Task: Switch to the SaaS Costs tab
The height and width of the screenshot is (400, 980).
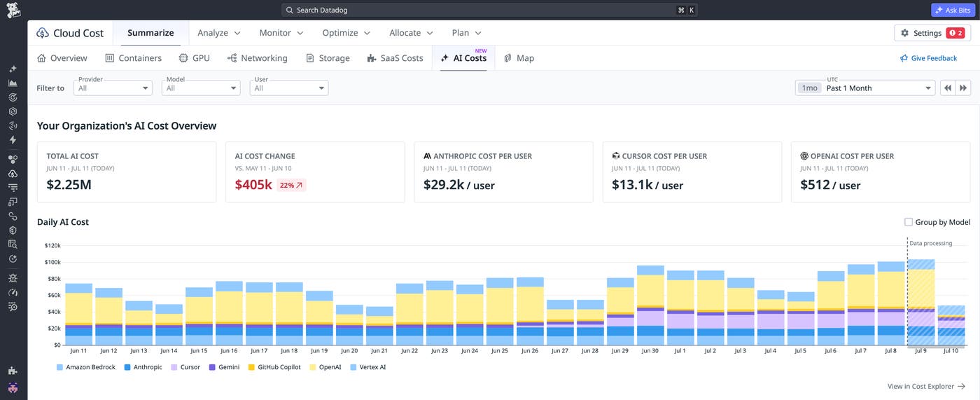Action: tap(395, 58)
